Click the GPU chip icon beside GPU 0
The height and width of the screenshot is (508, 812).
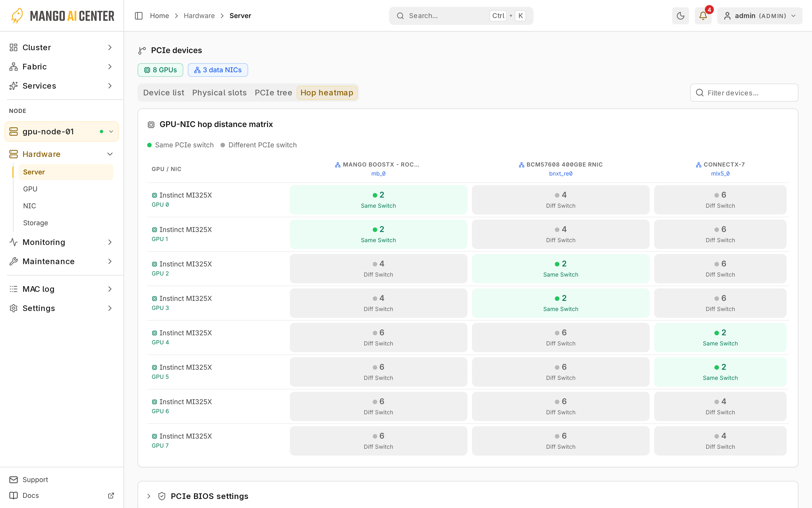click(154, 195)
